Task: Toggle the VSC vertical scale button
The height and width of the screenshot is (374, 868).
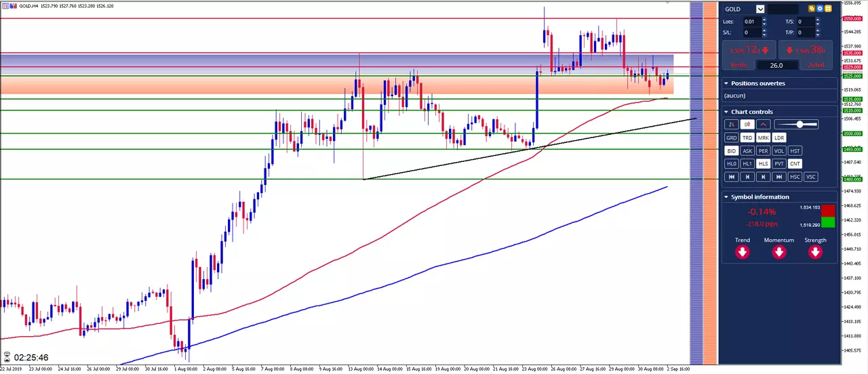Action: [811, 177]
